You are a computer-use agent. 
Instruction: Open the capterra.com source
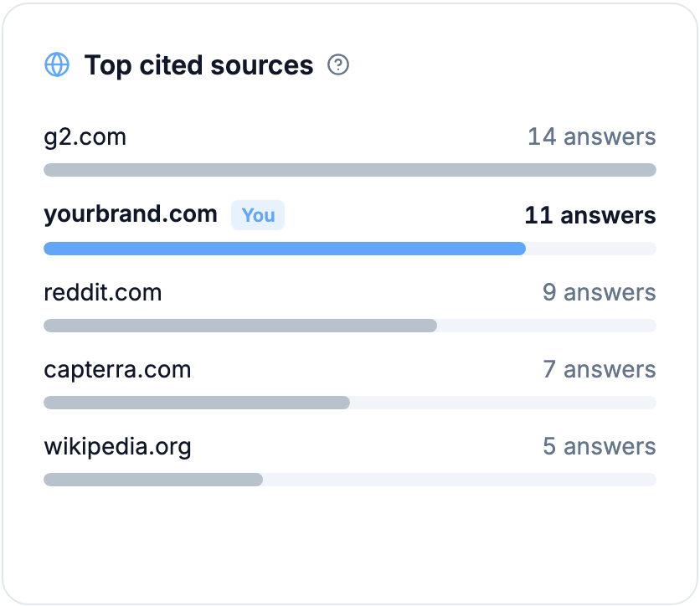click(117, 371)
